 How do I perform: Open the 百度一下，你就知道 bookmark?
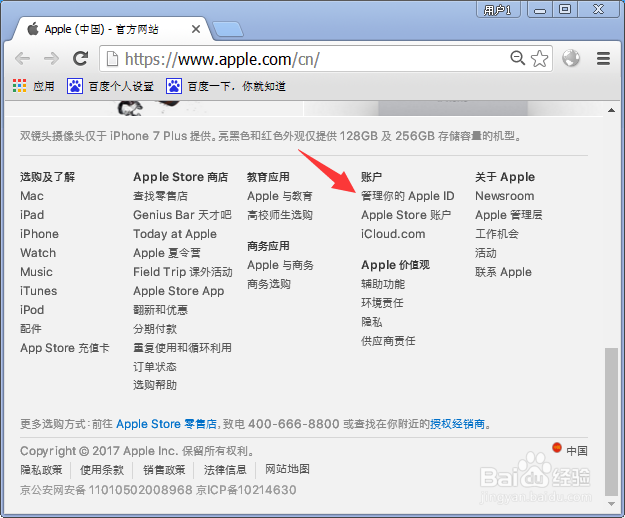(x=226, y=86)
